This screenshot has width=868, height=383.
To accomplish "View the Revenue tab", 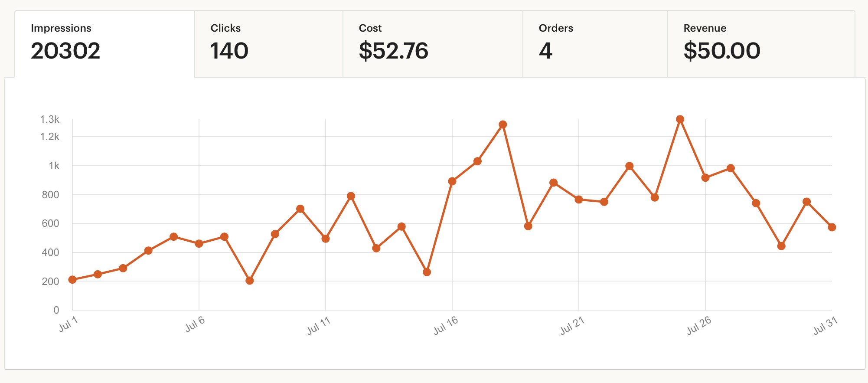I will pos(761,44).
